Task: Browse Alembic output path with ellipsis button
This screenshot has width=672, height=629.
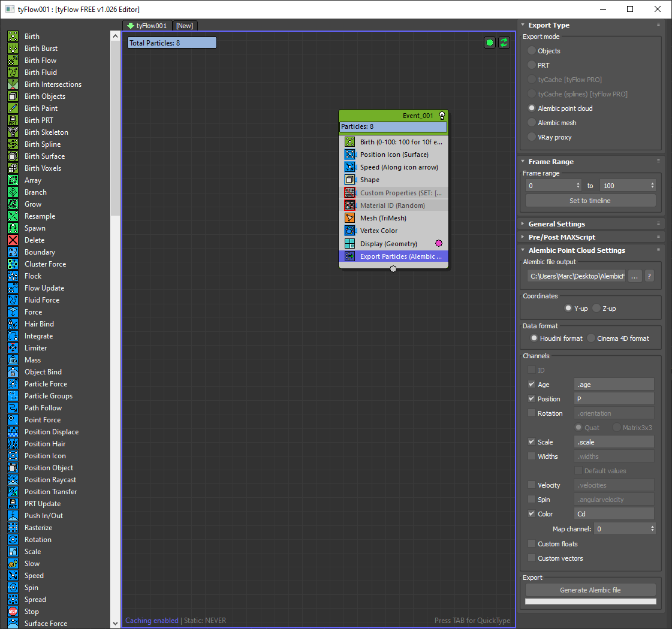Action: 635,276
